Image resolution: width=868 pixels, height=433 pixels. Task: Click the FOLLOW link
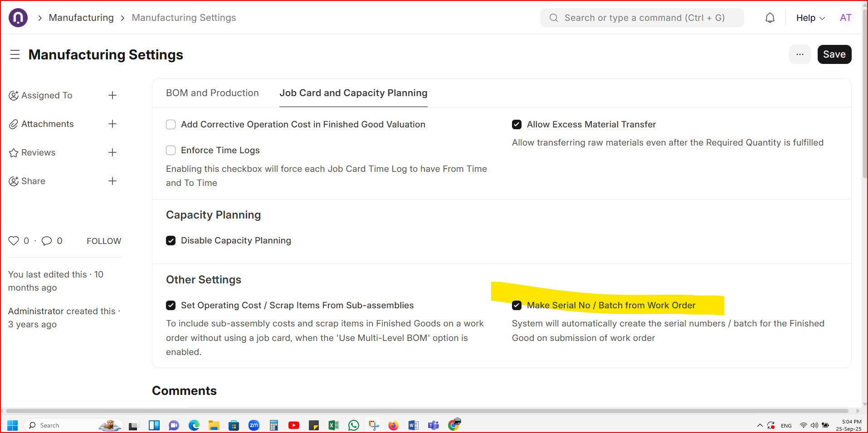[104, 241]
